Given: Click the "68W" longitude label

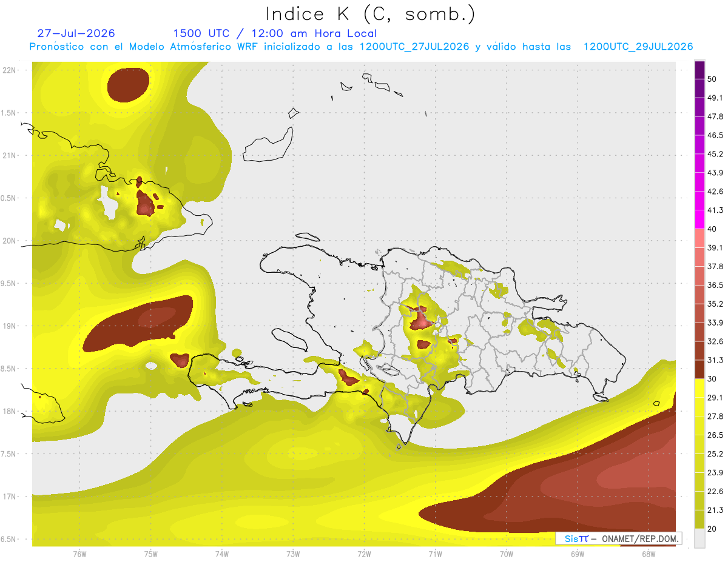Looking at the screenshot, I should click(x=649, y=554).
